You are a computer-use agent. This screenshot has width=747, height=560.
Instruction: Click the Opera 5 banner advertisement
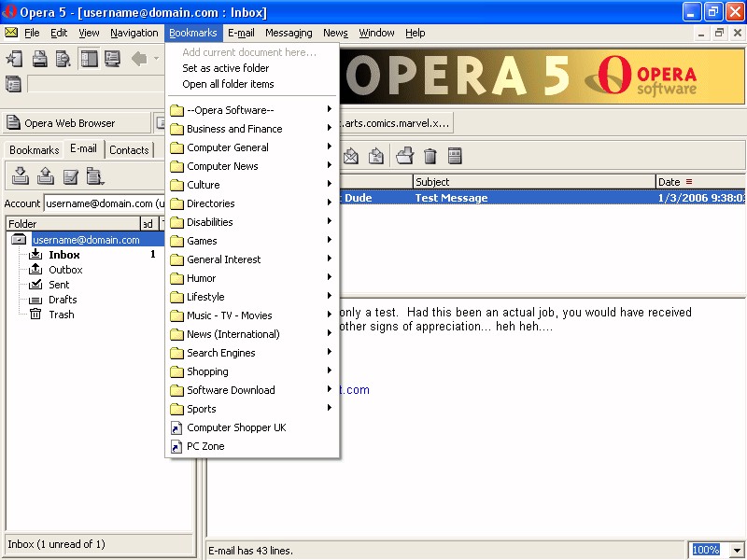click(x=542, y=77)
